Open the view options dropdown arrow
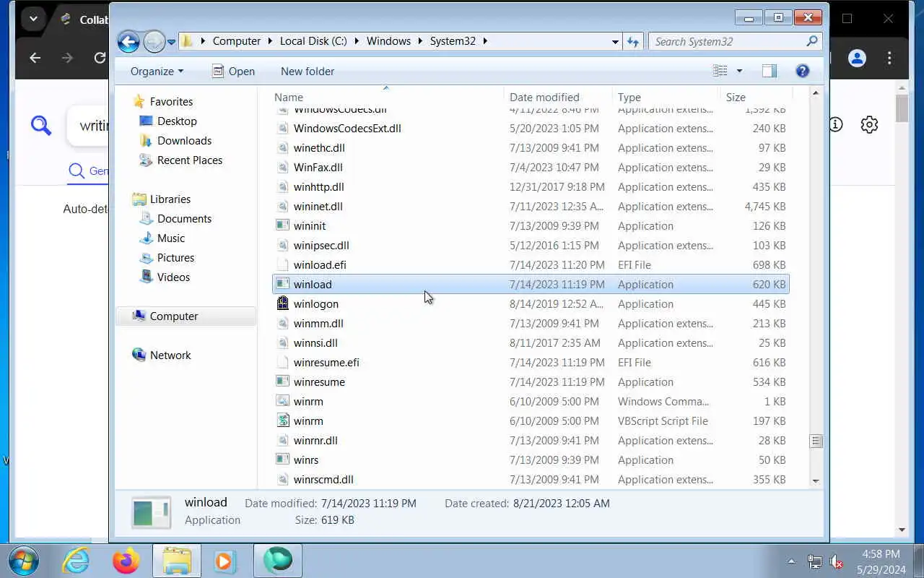 pos(739,71)
